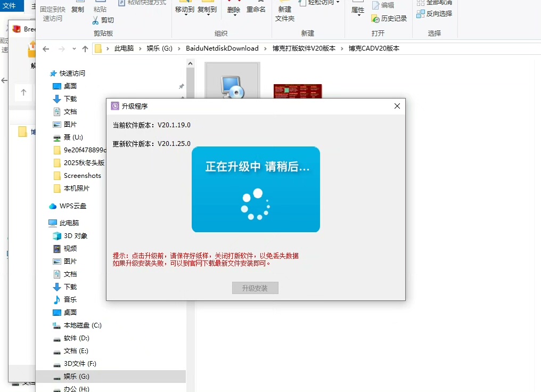This screenshot has height=392, width=541.
Task: Click the 升级程序 dialog title icon
Action: tap(115, 106)
